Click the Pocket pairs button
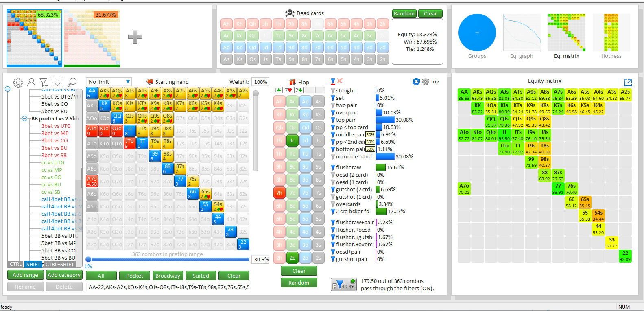The height and width of the screenshot is (311, 644). click(x=135, y=276)
